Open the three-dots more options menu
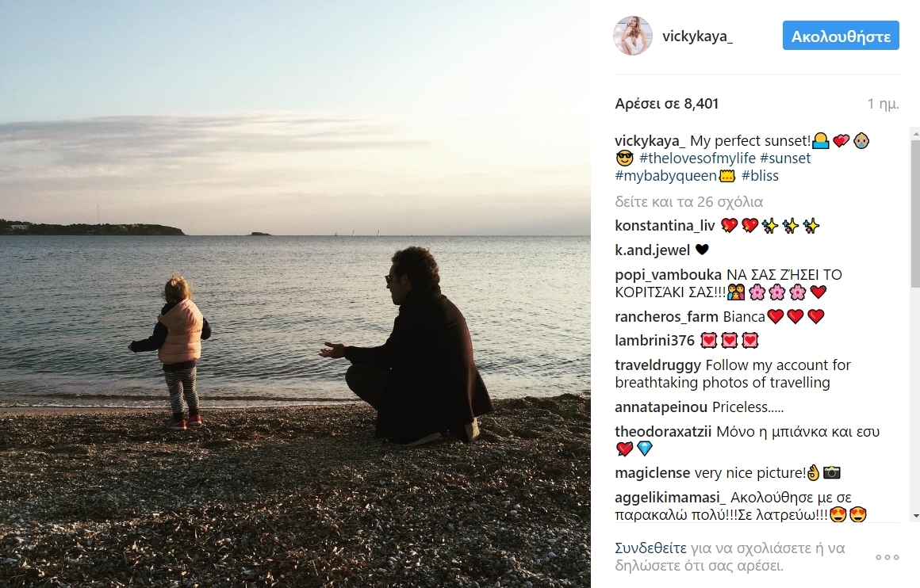The width and height of the screenshot is (920, 588). [x=887, y=557]
